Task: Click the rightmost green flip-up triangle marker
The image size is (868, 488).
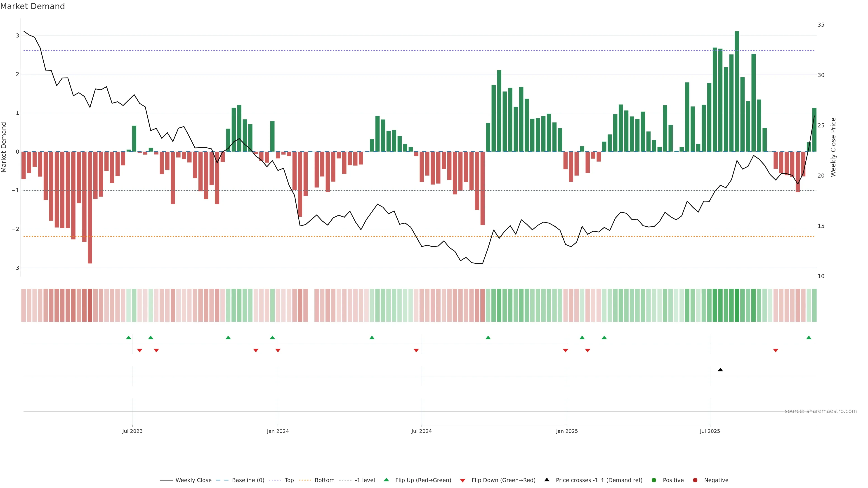Action: pos(809,338)
